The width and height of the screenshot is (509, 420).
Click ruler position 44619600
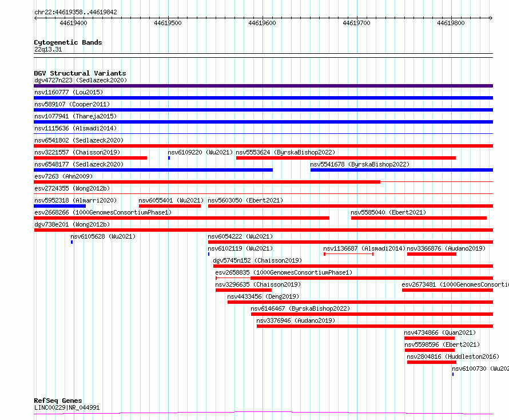262,23
